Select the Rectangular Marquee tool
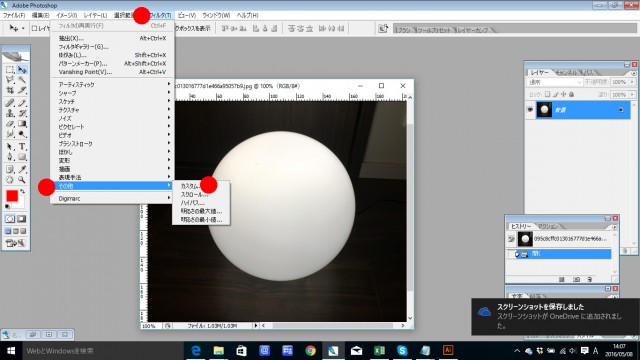Screen dimensions: 640x360 [10, 70]
